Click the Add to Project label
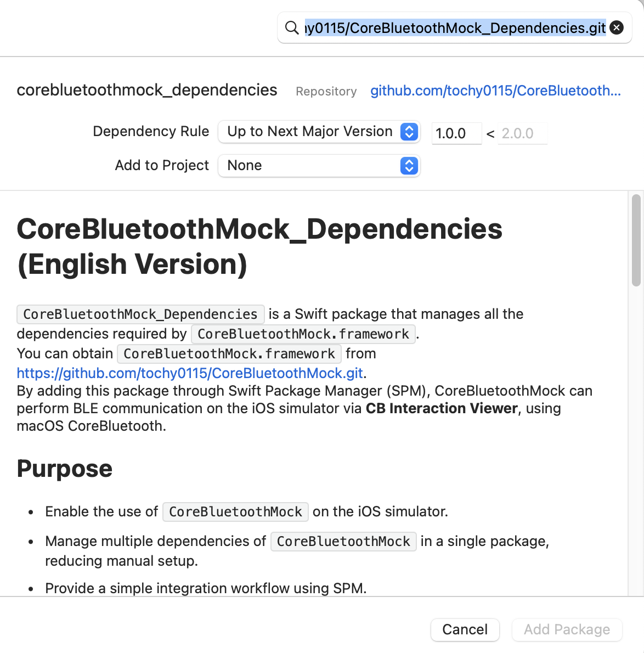The width and height of the screenshot is (644, 653). [x=162, y=166]
